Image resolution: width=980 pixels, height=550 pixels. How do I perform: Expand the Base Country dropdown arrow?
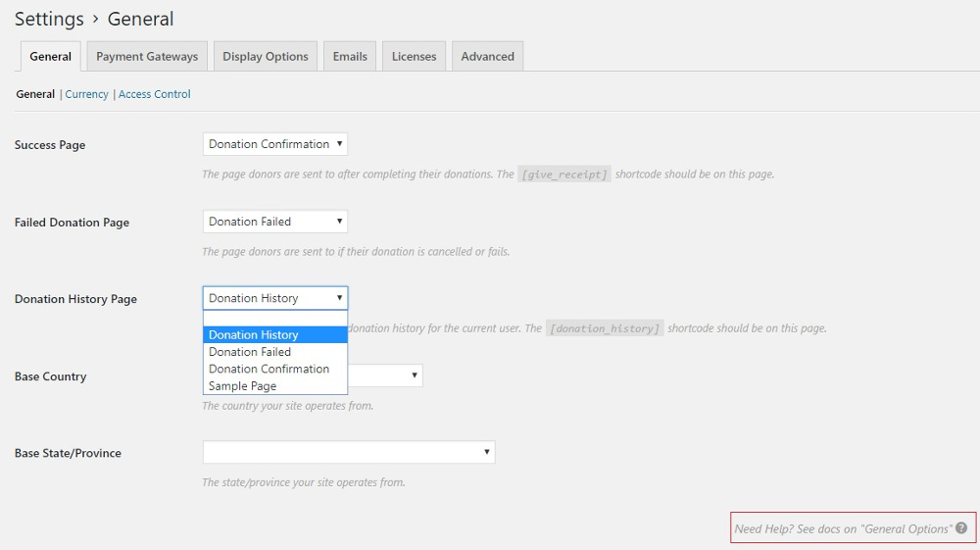pyautogui.click(x=416, y=375)
